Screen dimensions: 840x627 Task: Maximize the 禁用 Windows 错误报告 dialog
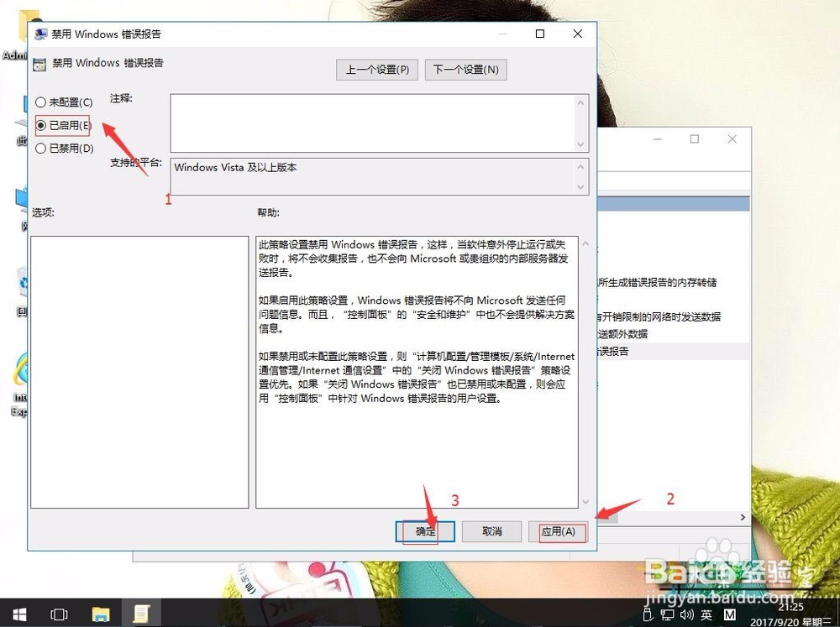point(540,34)
